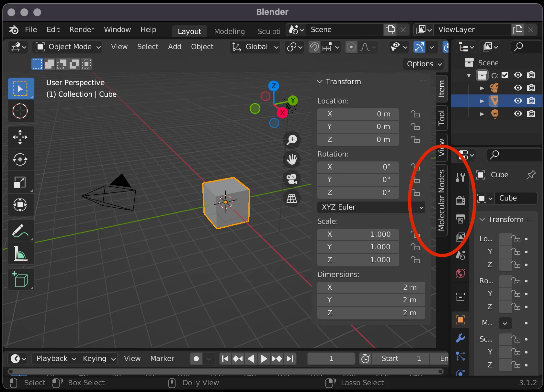This screenshot has width=544, height=392.
Task: Open the Keying dropdown in timeline
Action: (x=99, y=359)
